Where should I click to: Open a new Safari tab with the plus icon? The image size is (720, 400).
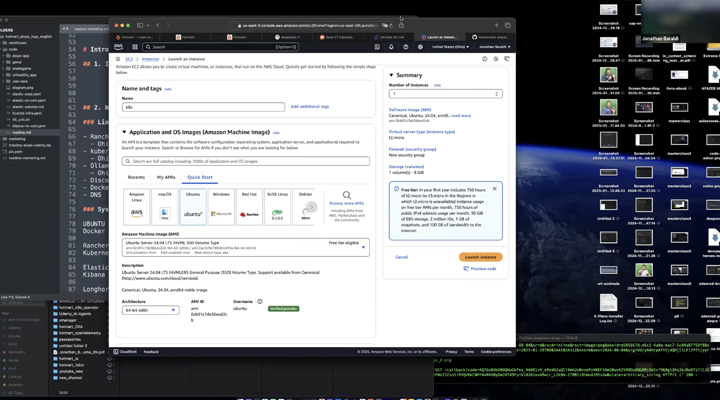click(x=496, y=25)
